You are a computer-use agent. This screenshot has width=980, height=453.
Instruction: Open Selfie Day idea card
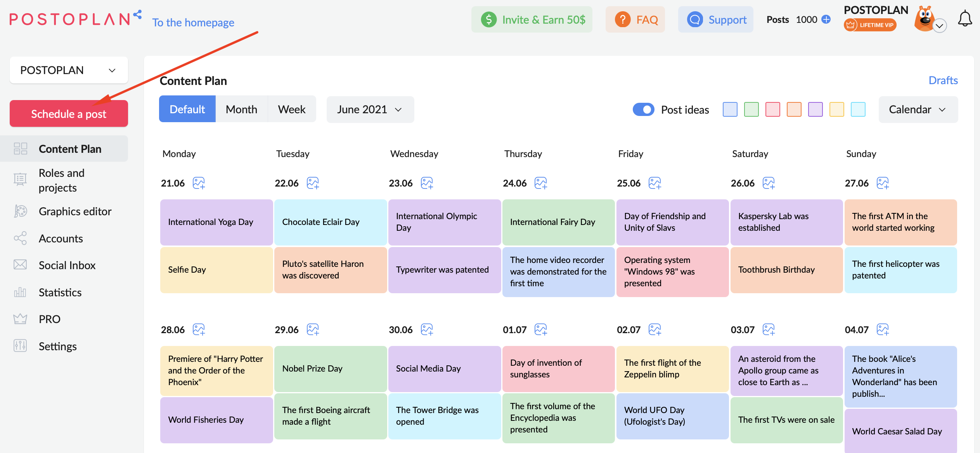216,270
